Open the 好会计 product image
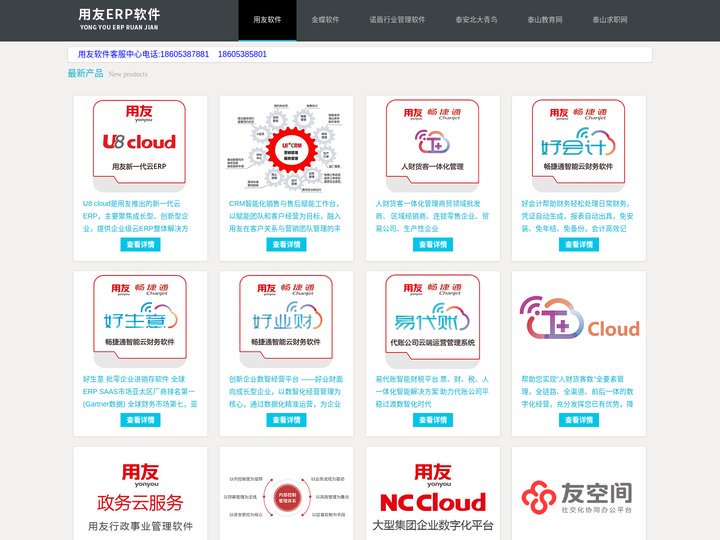This screenshot has height=540, width=720. pos(579,146)
